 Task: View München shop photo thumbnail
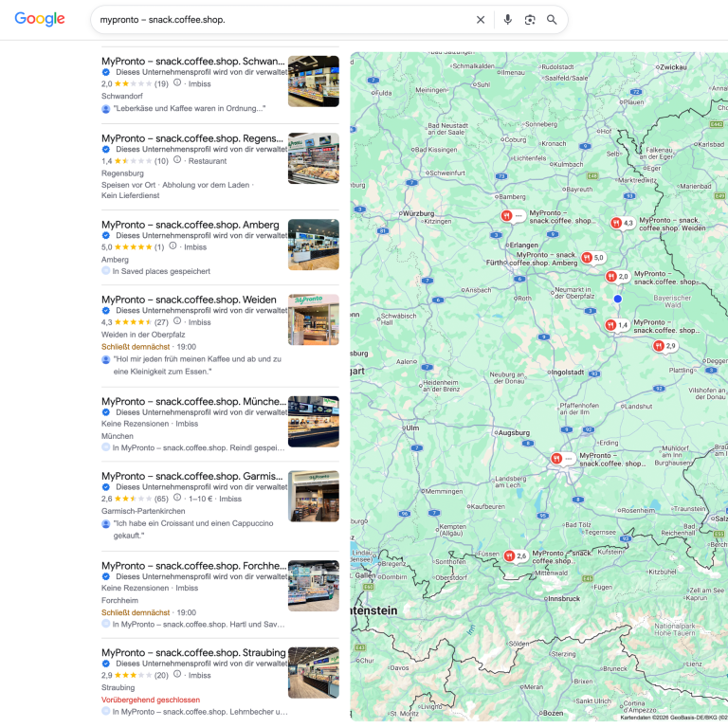click(x=314, y=422)
